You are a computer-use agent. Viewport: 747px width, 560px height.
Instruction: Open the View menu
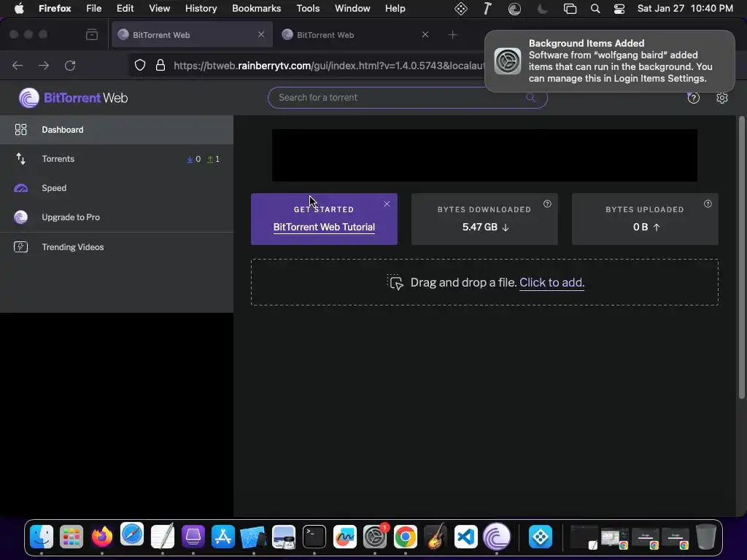point(159,9)
